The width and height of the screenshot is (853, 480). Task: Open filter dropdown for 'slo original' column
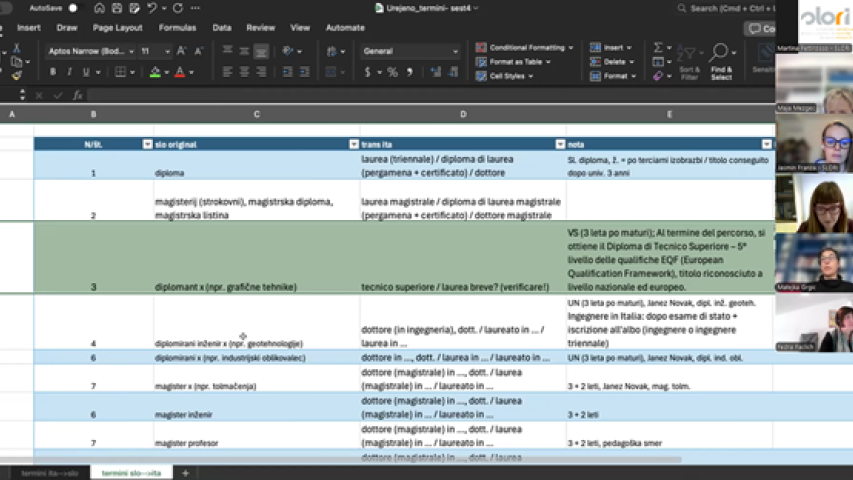pyautogui.click(x=352, y=144)
